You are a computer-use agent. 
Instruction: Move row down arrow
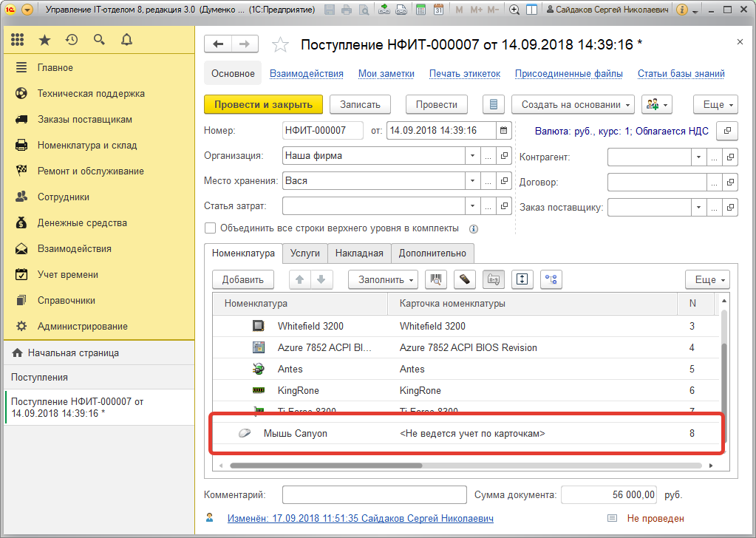[x=321, y=279]
